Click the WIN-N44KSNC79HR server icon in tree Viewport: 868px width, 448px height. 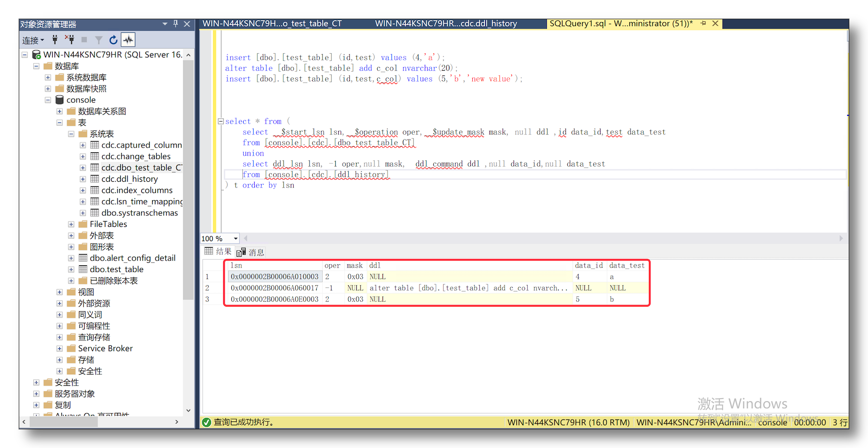pos(36,55)
